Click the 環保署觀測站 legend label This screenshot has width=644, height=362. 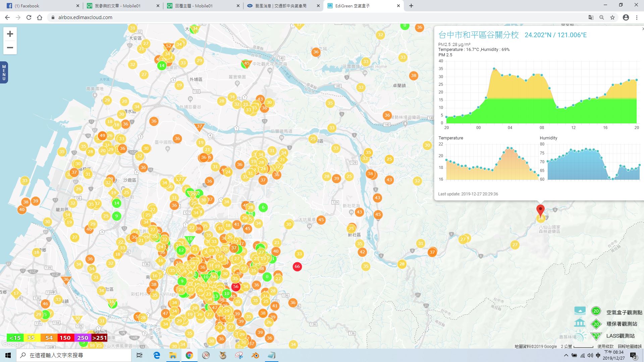622,324
